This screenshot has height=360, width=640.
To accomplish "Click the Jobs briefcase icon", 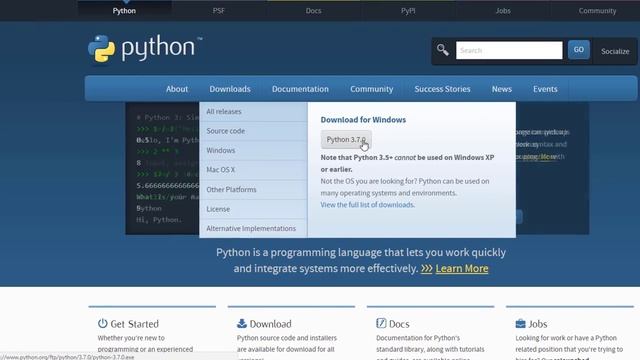I will coord(520,324).
